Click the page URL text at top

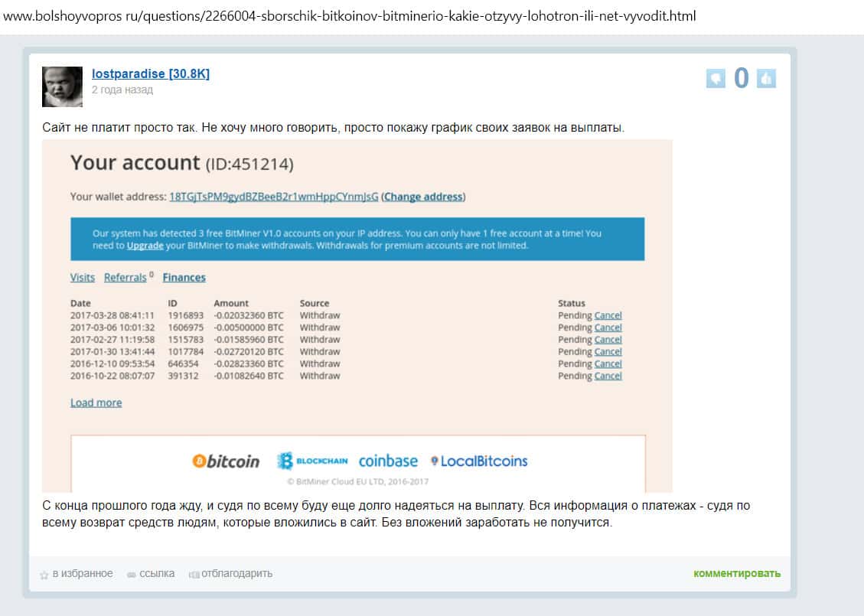(349, 16)
